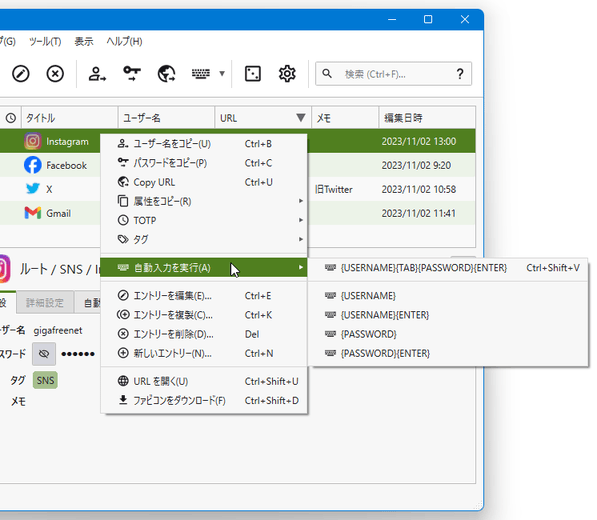Run {USERNAME}{TAB}{PASSWORD}{ENTER} auto-type sequence
Image resolution: width=597 pixels, height=520 pixels.
(449, 268)
